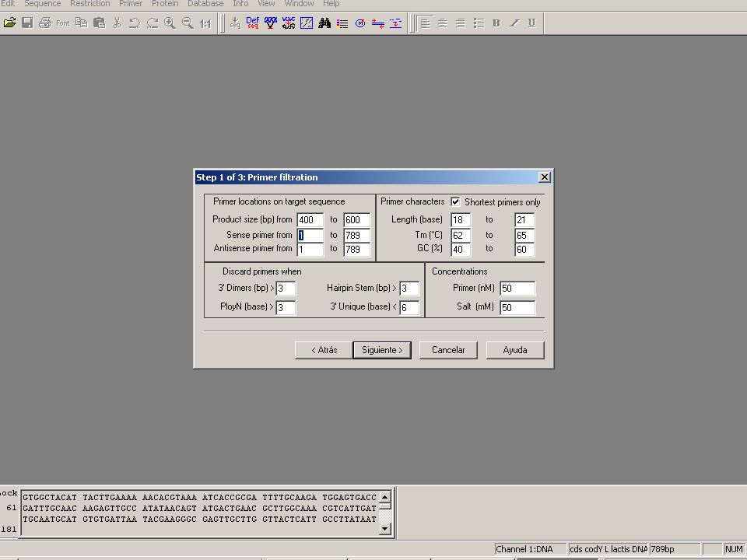Click the Product size minimum field 400

pyautogui.click(x=310, y=219)
